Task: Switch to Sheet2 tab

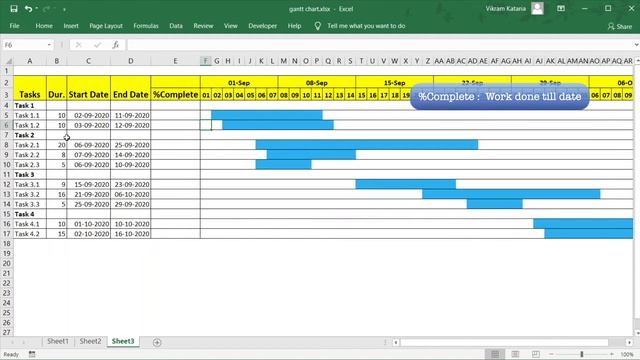Action: click(x=90, y=341)
